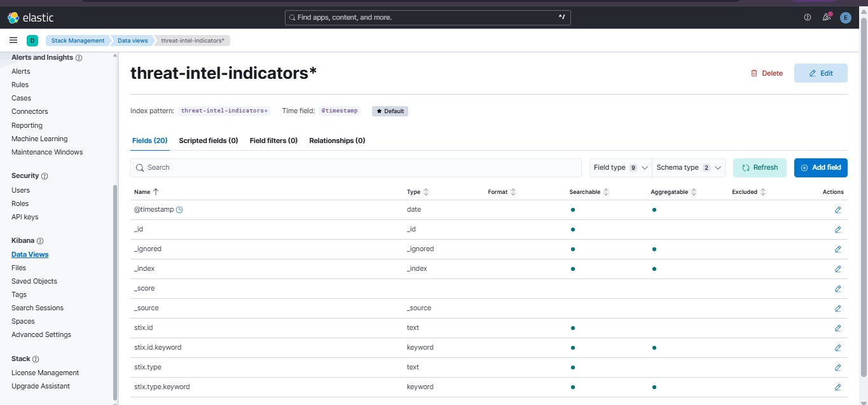Edit the _ignored field
Screen dimensions: 868x405
(x=837, y=249)
